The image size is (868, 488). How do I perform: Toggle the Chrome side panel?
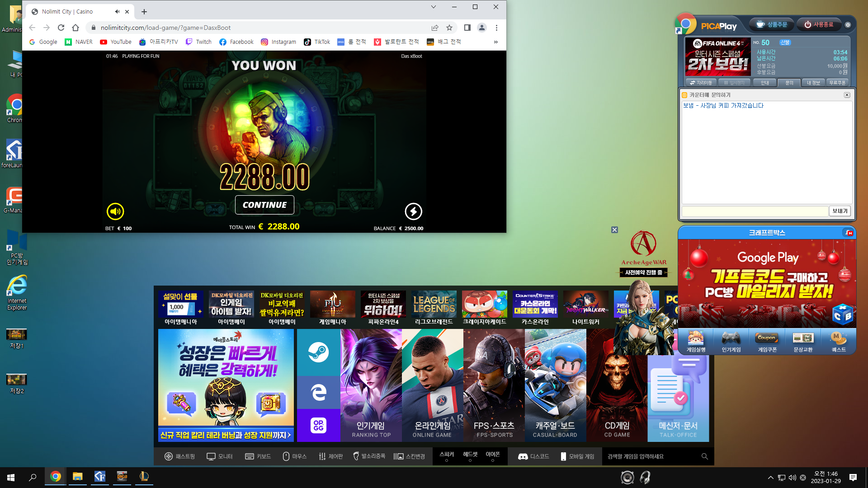tap(467, 28)
